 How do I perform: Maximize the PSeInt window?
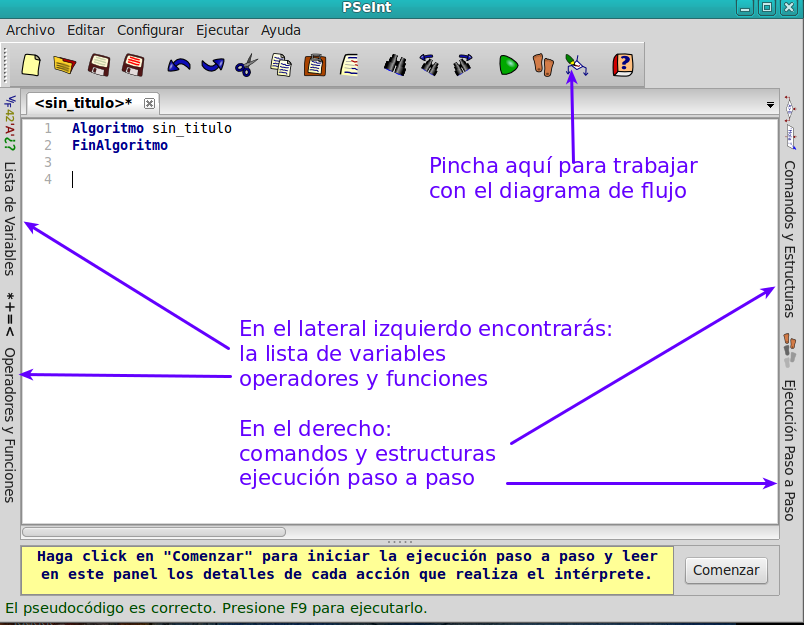767,8
